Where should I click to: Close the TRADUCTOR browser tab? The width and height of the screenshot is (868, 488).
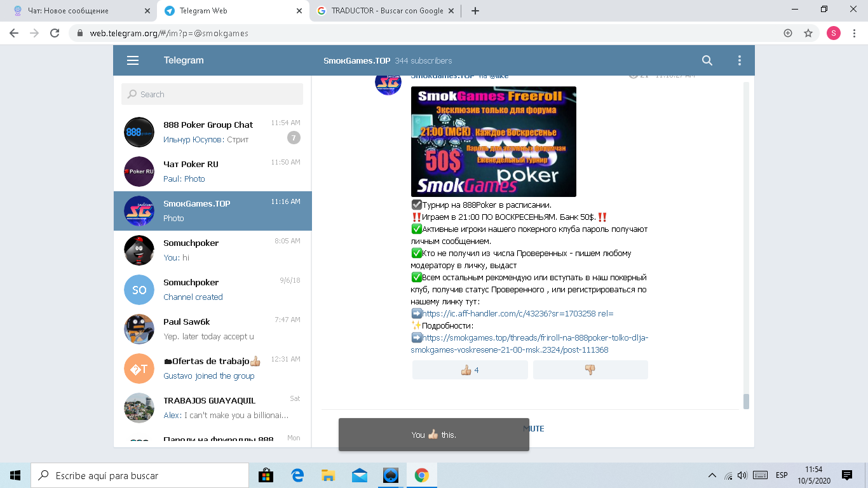pyautogui.click(x=451, y=11)
